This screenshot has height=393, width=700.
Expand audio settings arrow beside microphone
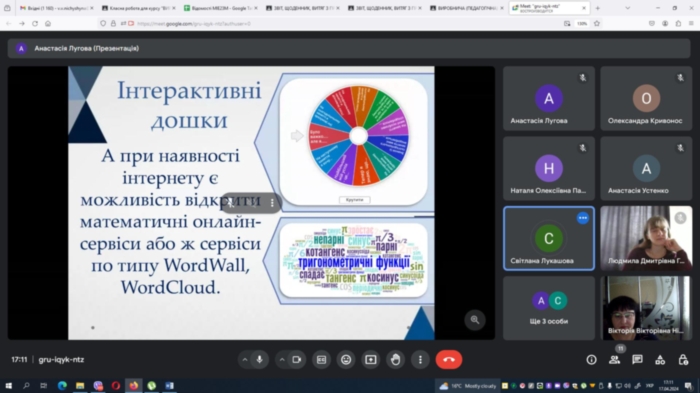pyautogui.click(x=245, y=360)
